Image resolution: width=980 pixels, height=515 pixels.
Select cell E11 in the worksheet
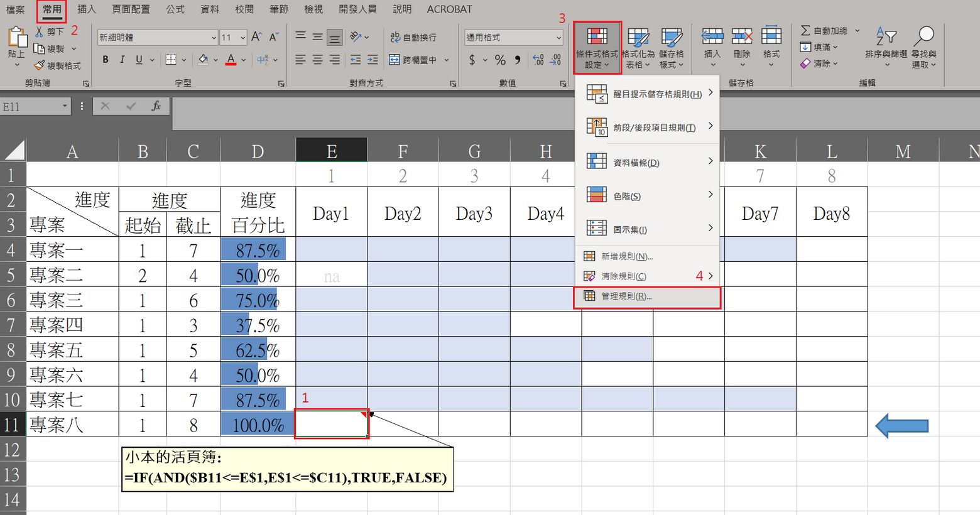[331, 425]
